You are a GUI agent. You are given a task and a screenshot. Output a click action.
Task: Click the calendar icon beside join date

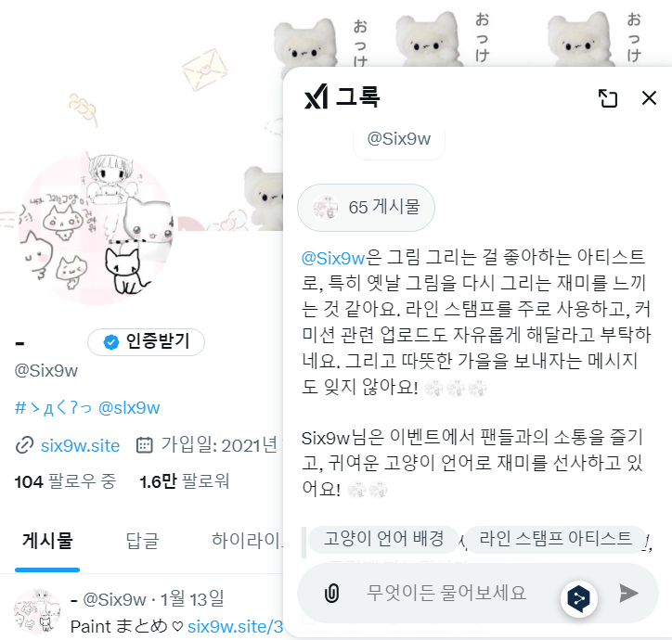coord(144,445)
